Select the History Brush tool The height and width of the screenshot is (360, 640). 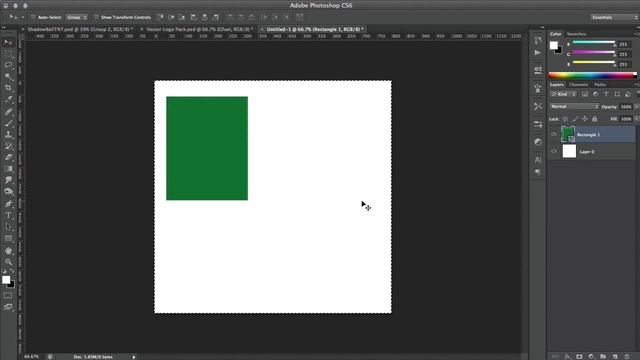pyautogui.click(x=8, y=146)
